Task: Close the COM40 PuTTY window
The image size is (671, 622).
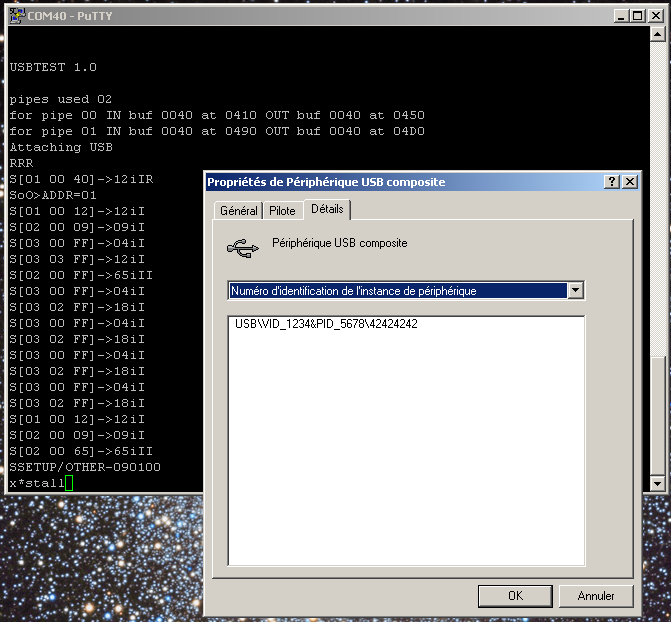Action: pos(657,15)
